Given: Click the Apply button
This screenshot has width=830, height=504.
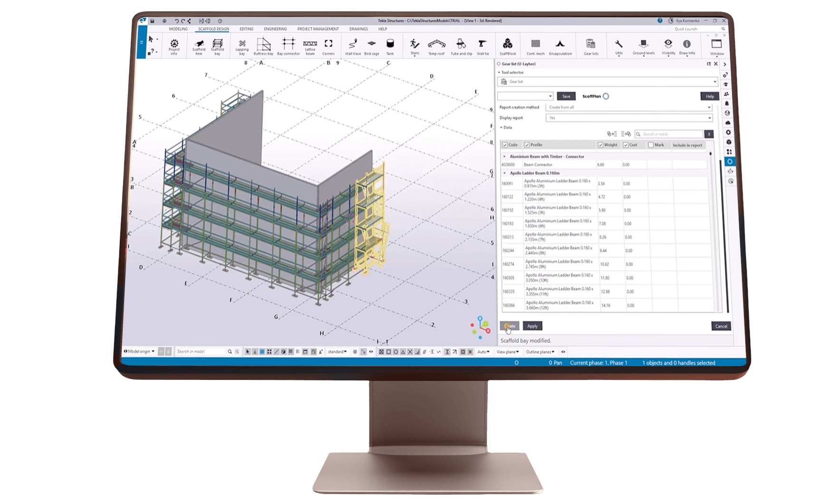Looking at the screenshot, I should tap(532, 326).
